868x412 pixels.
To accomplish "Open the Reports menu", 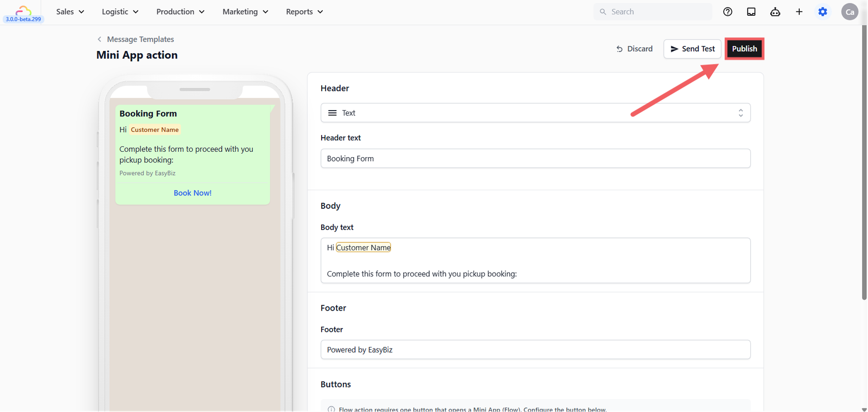I will point(304,11).
